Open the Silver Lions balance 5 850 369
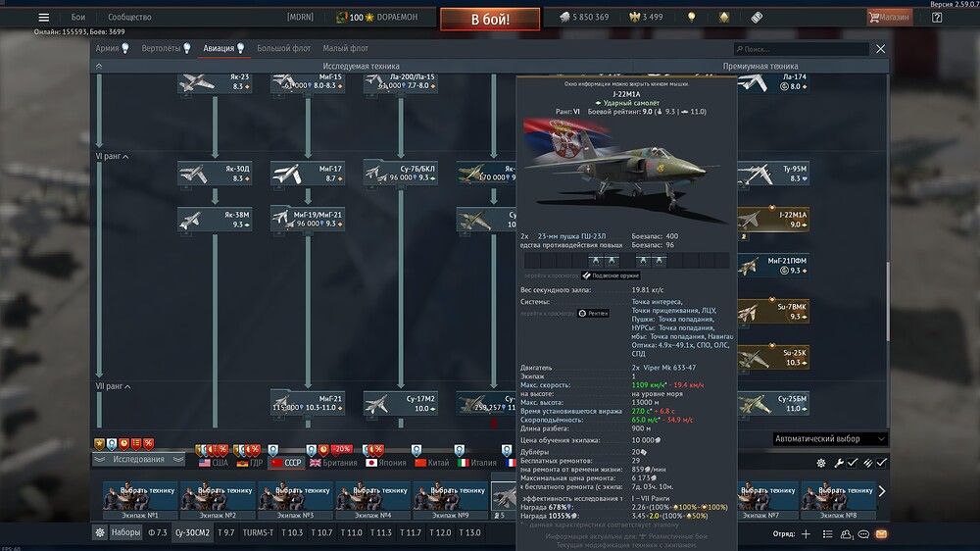980x551 pixels. [x=584, y=18]
